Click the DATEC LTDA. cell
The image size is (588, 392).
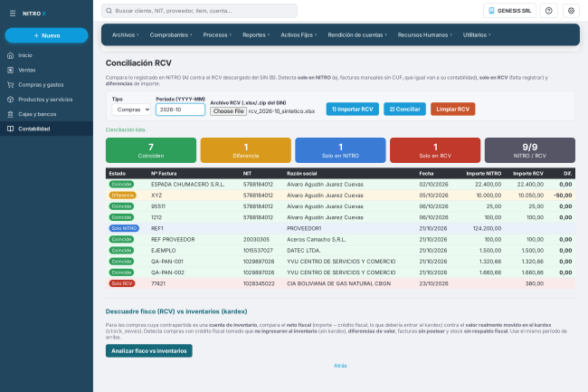coord(303,251)
